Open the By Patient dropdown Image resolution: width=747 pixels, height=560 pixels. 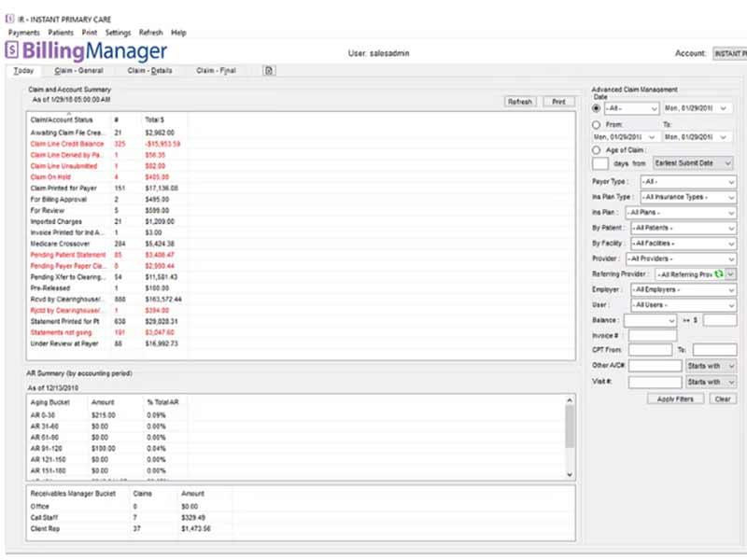click(x=684, y=228)
